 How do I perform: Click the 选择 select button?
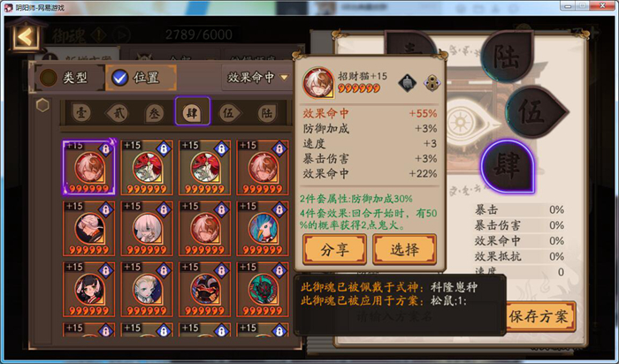click(405, 249)
